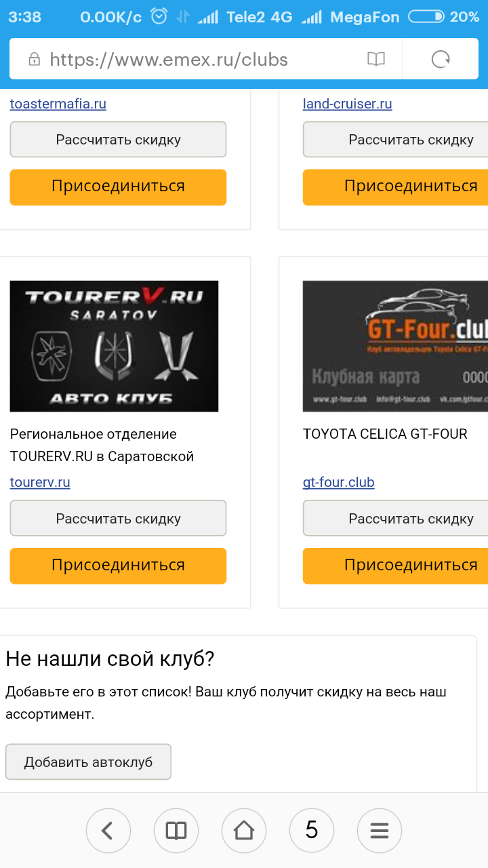
Task: Open the land-cruiser.ru link
Action: click(x=348, y=104)
